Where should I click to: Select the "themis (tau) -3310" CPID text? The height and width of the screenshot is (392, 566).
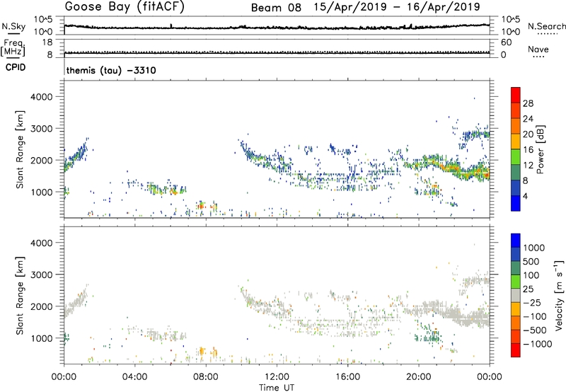click(111, 70)
